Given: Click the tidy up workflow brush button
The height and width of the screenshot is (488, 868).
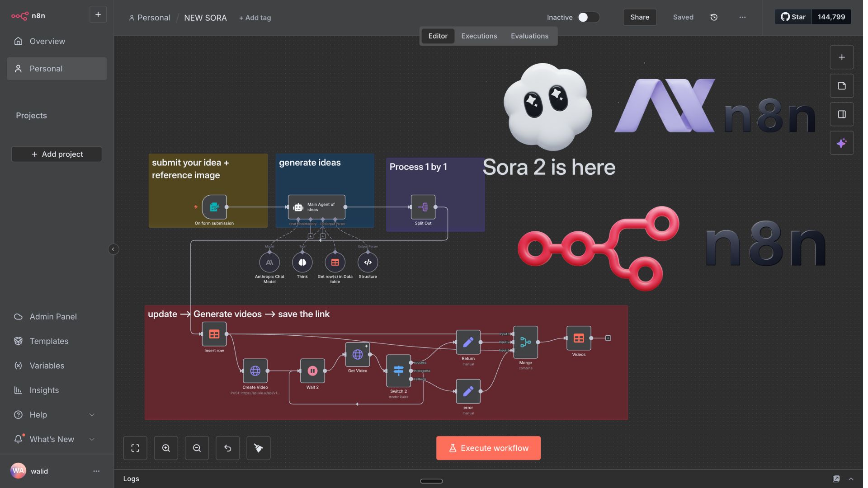Looking at the screenshot, I should click(258, 448).
